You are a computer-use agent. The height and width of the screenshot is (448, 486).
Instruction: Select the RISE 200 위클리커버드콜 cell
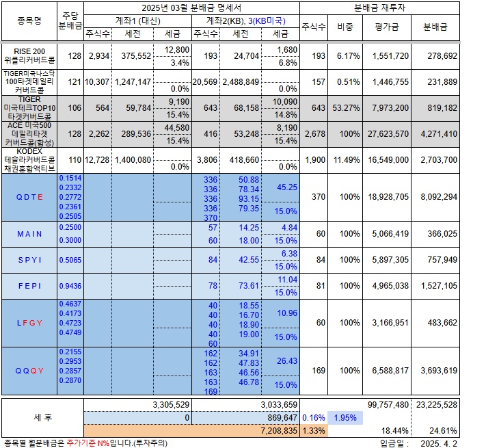[29, 56]
